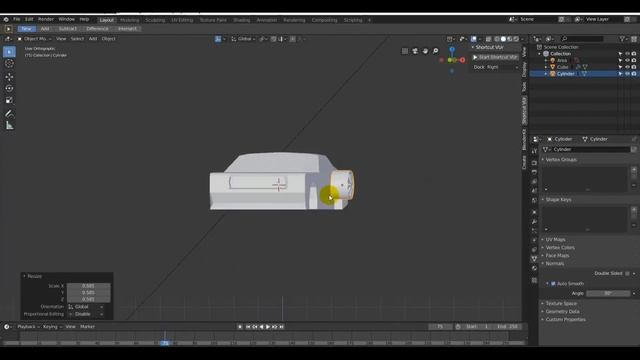
Task: Toggle the Auto Smooth checkbox
Action: (553, 284)
